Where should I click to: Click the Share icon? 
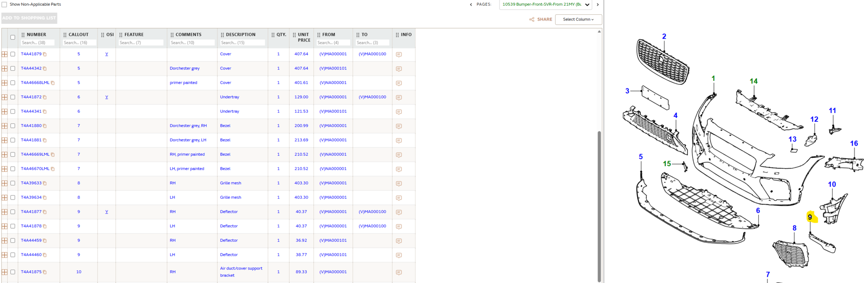click(532, 20)
